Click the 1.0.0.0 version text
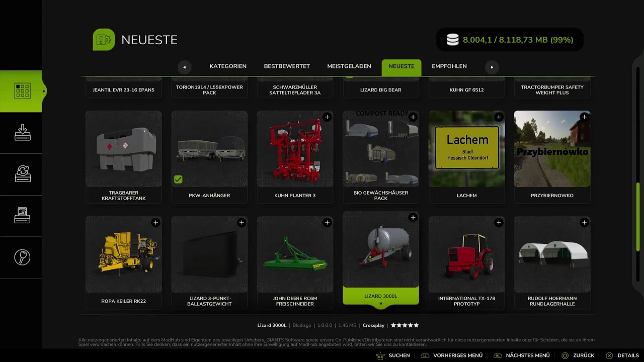 click(x=326, y=325)
